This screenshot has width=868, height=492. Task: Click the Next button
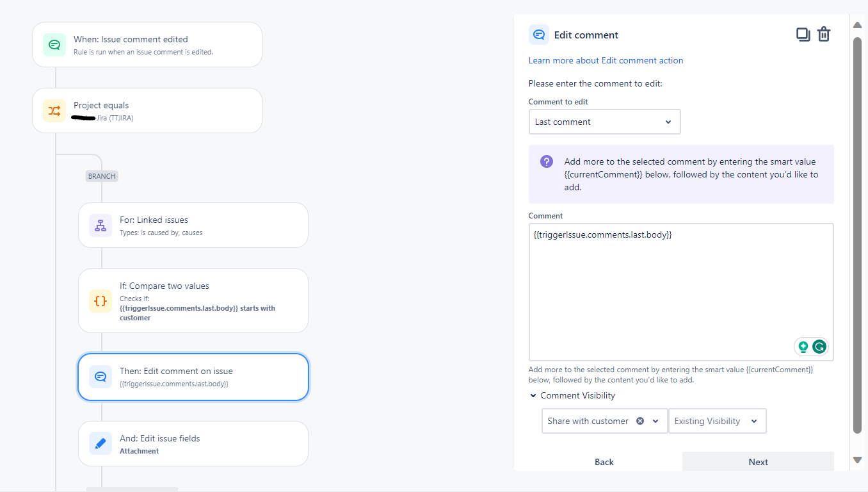click(x=758, y=462)
